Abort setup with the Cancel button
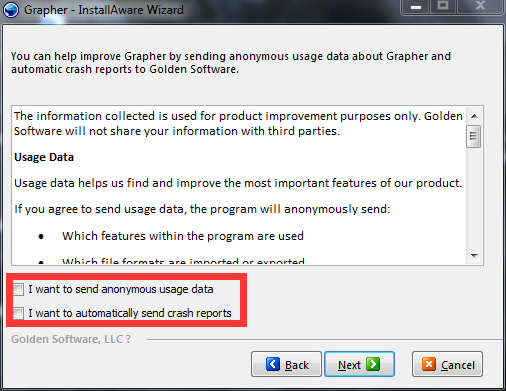Viewport: 506px width, 391px height. click(x=447, y=364)
